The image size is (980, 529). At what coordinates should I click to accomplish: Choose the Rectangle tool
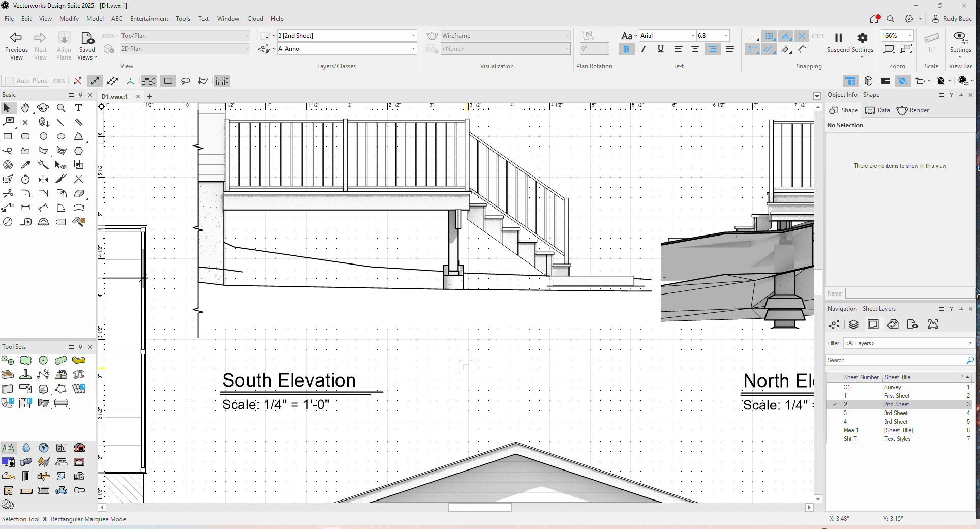(x=8, y=136)
